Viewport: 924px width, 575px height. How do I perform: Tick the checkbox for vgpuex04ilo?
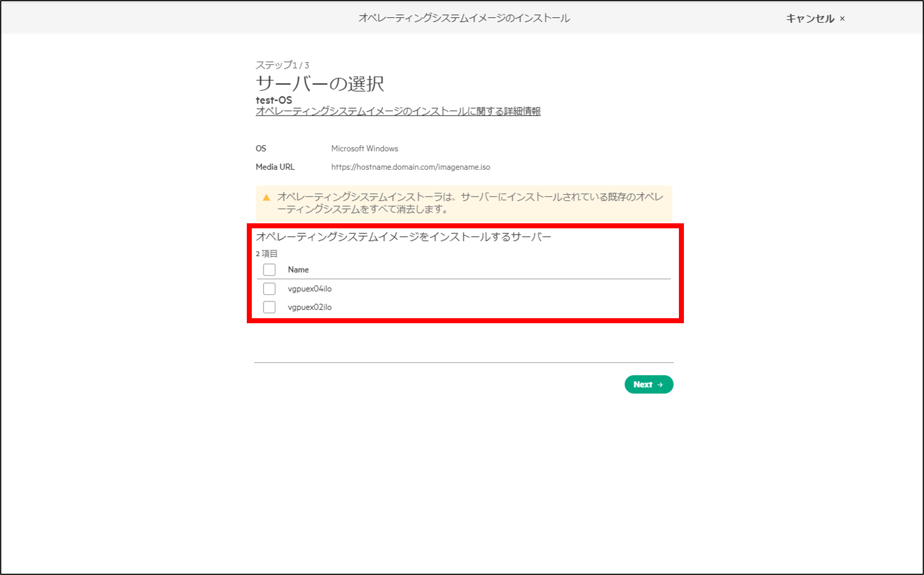[269, 289]
